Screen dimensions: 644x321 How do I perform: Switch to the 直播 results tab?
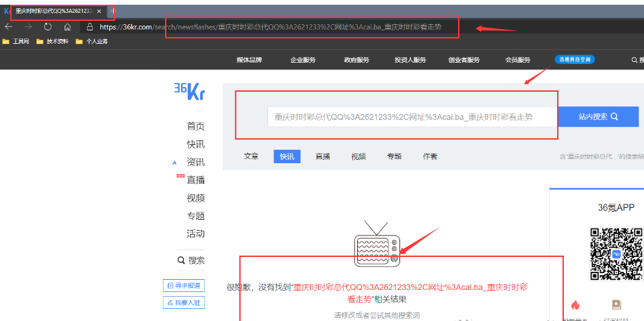pos(323,156)
